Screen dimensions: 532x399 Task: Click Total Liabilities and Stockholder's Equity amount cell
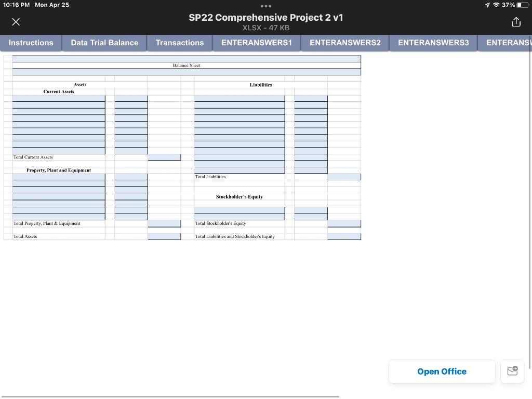[x=344, y=236]
